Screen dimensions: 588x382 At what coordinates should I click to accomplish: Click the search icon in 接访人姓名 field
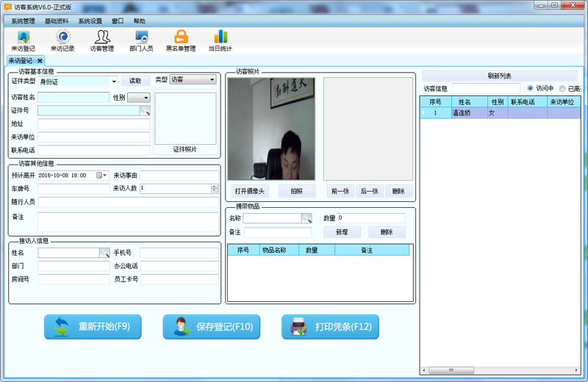click(104, 253)
